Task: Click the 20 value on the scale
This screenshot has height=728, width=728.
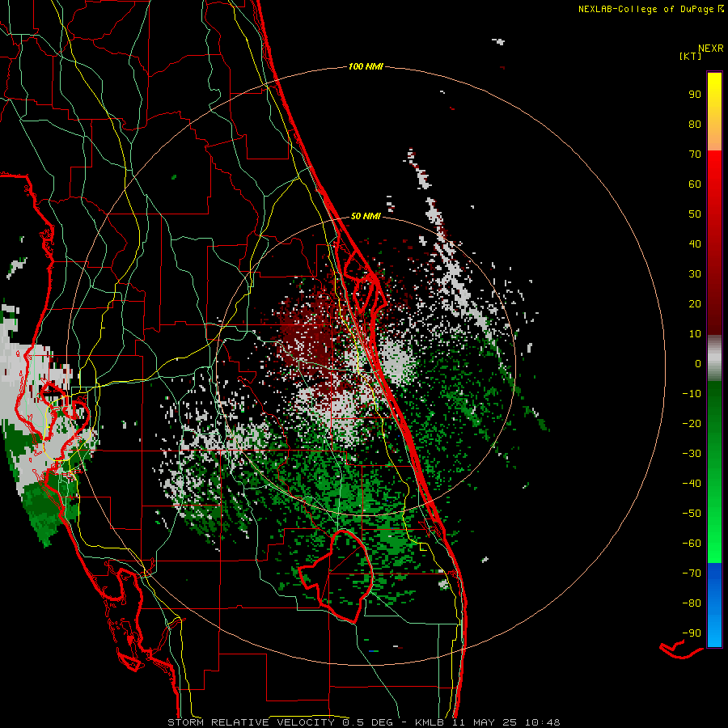Action: point(695,303)
